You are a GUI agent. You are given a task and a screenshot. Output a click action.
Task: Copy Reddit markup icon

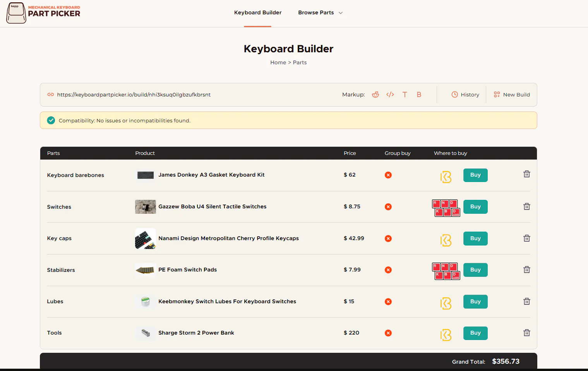tap(375, 94)
